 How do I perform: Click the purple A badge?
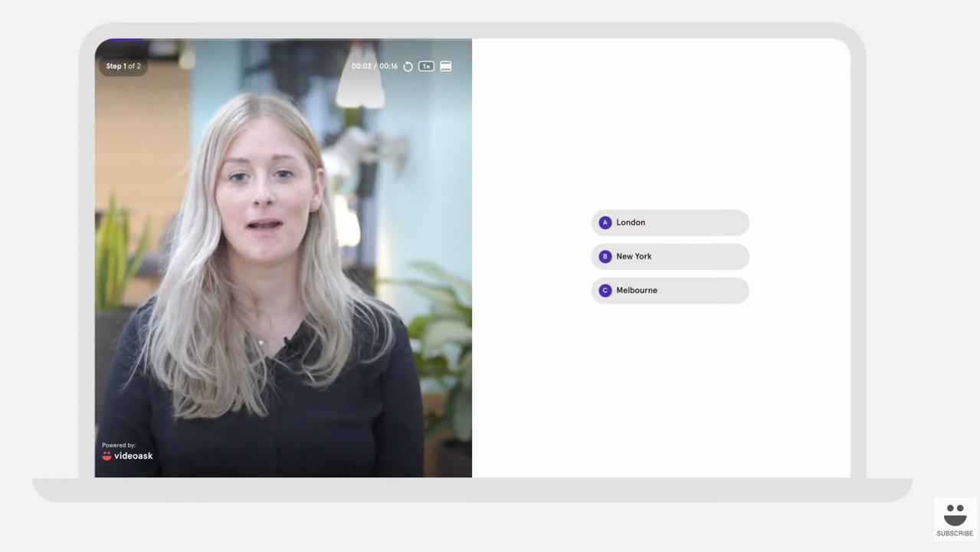[x=605, y=222]
